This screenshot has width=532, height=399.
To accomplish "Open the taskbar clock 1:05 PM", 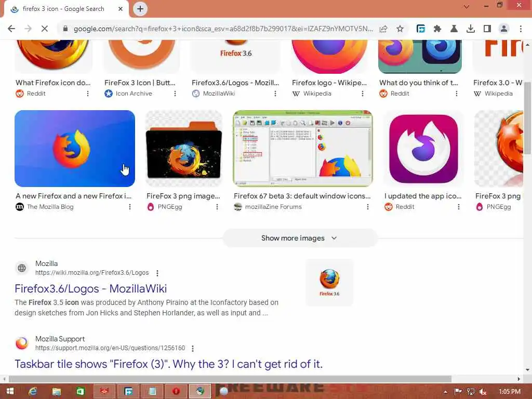I will point(510,392).
